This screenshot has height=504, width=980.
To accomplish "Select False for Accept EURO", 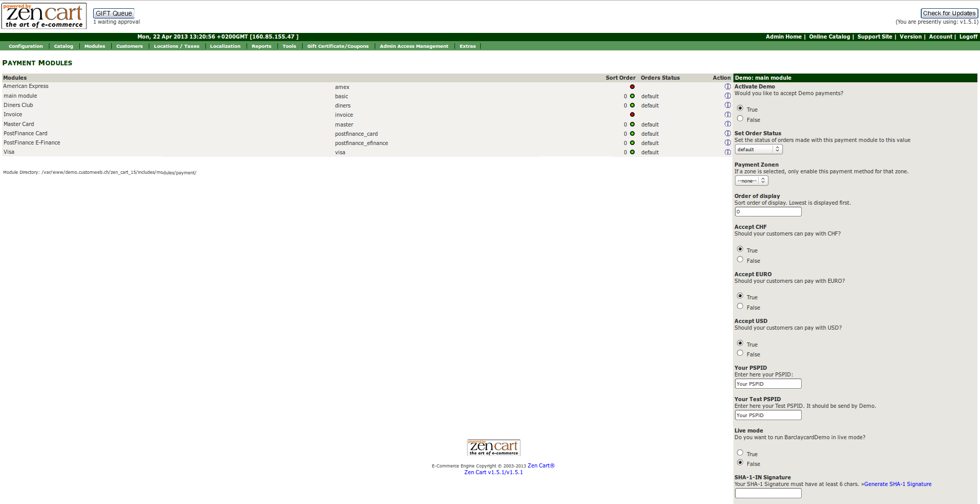I will click(x=740, y=307).
